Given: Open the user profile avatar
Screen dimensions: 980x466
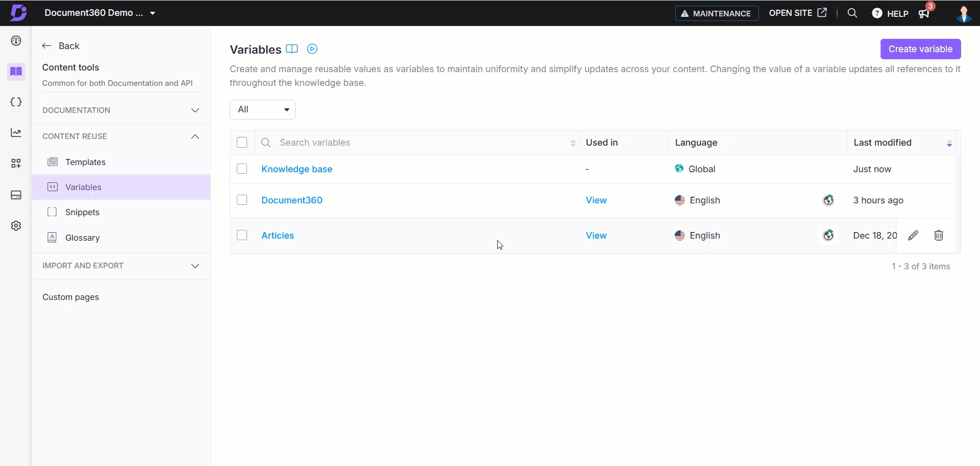Looking at the screenshot, I should pyautogui.click(x=964, y=13).
